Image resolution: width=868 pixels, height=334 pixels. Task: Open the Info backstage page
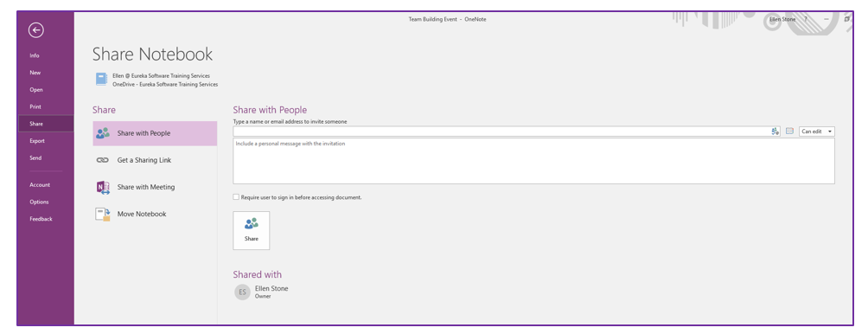[35, 55]
